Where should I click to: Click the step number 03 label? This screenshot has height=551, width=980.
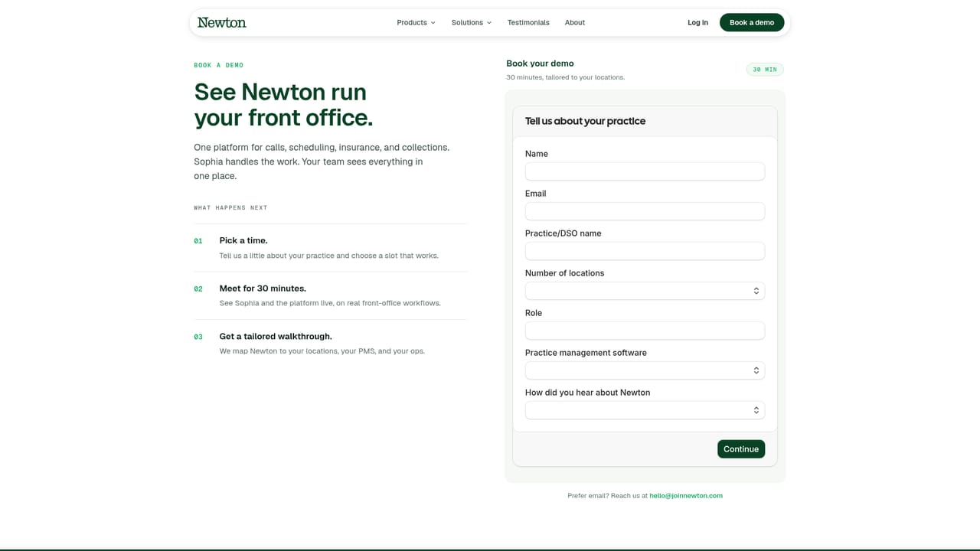(198, 337)
